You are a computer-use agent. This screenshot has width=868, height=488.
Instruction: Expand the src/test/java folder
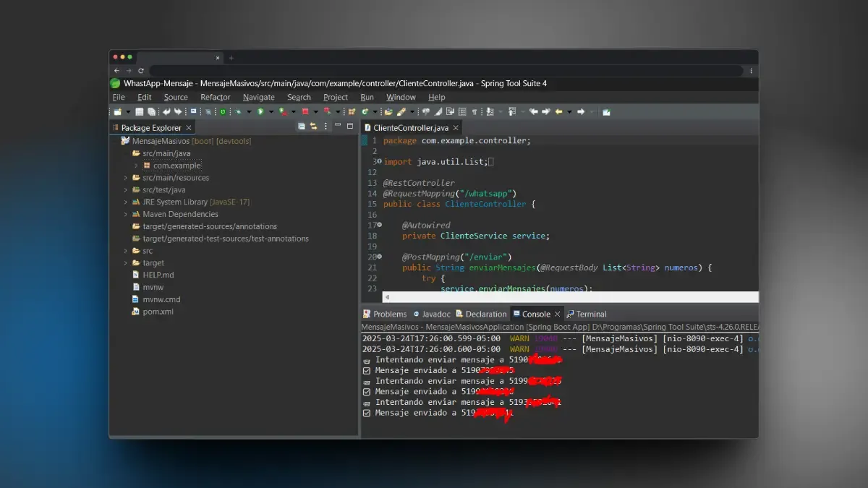click(126, 190)
